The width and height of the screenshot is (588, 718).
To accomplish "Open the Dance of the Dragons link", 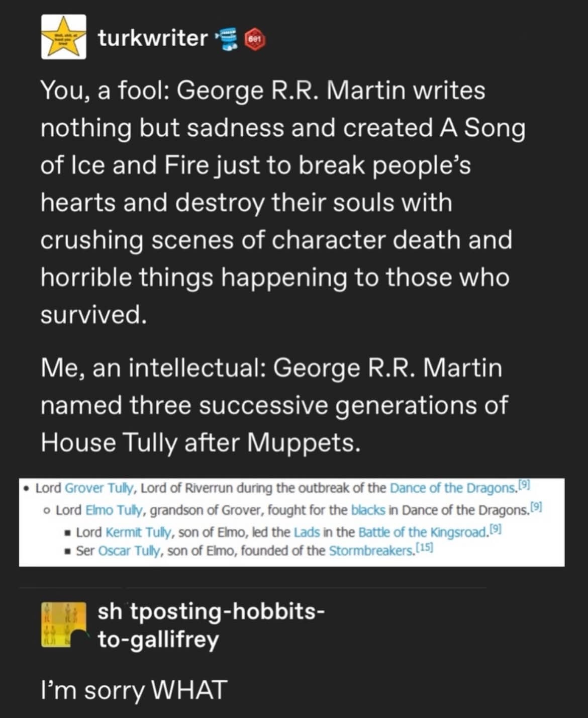I will pos(453,488).
